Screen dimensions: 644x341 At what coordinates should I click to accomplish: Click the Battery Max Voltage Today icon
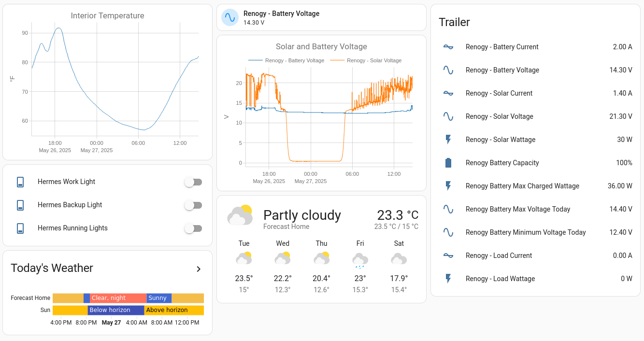[448, 209]
